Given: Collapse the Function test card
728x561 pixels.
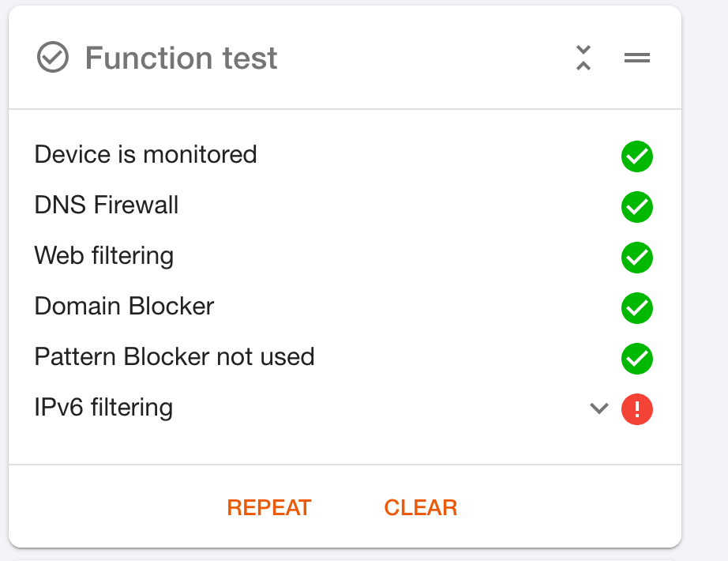Looking at the screenshot, I should pos(584,58).
